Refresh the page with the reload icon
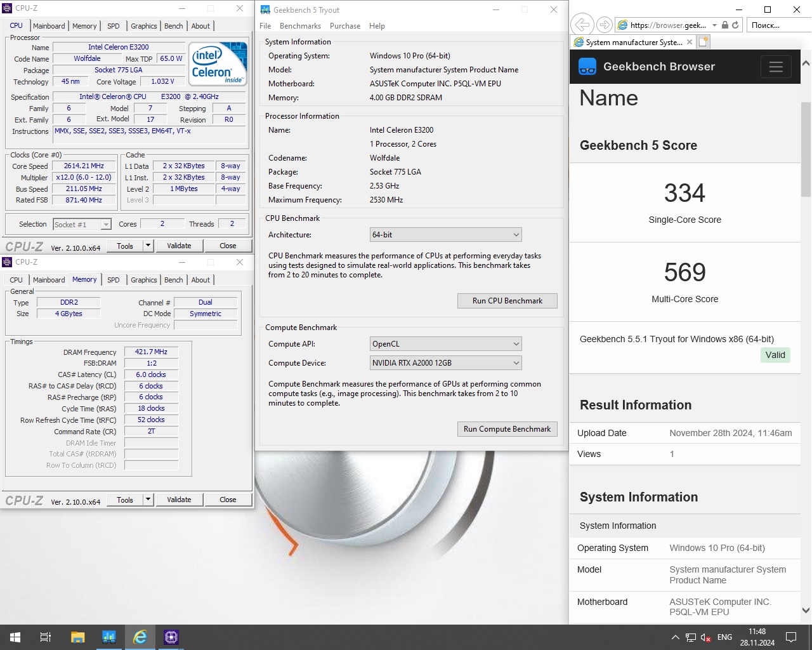The height and width of the screenshot is (650, 812). tap(735, 25)
